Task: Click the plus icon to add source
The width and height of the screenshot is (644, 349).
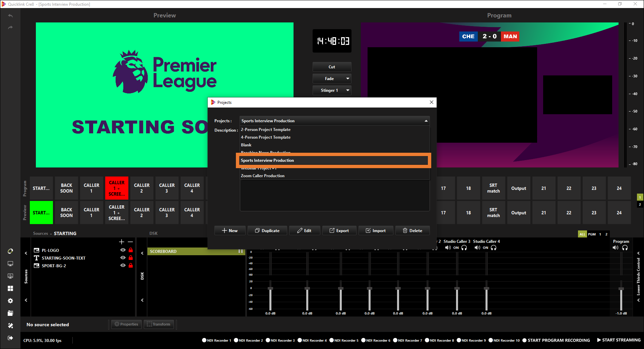Action: (122, 242)
